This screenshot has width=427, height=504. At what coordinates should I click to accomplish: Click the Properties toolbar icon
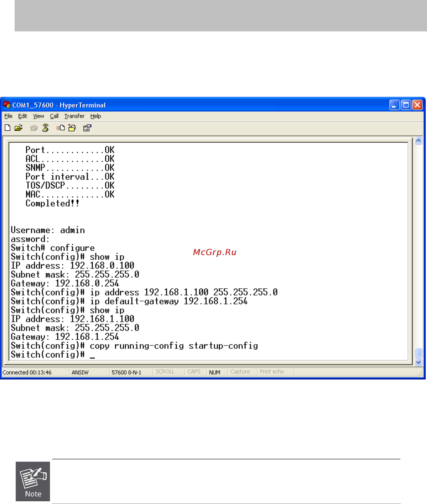(x=87, y=128)
